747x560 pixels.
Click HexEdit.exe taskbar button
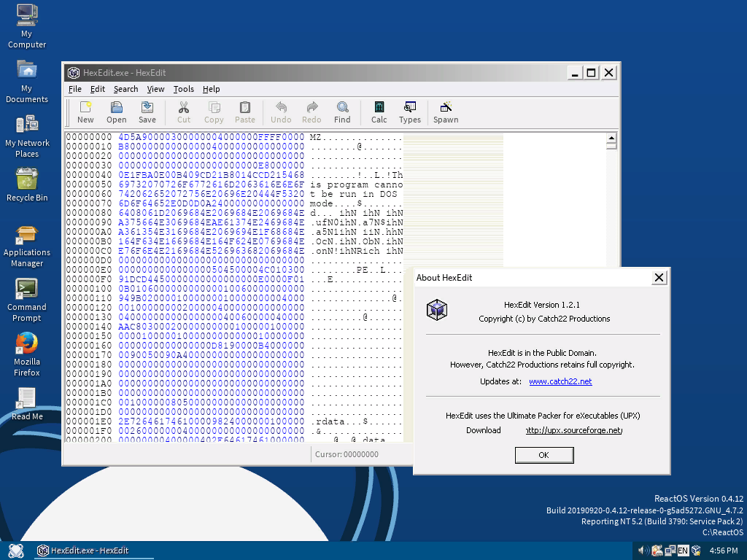pyautogui.click(x=93, y=551)
